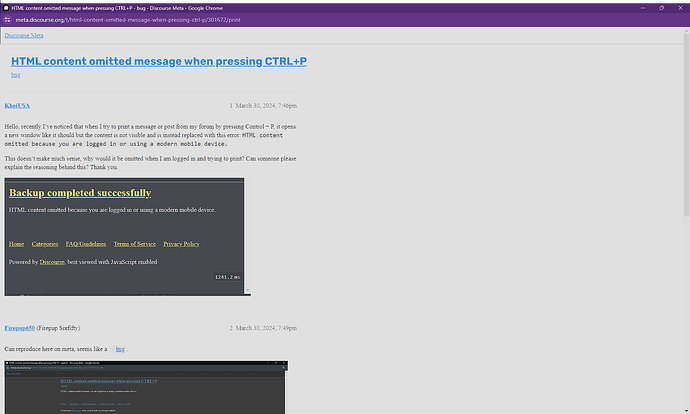The height and width of the screenshot is (414, 690).
Task: Click the name text '(Firepup Sixfifty)'
Action: click(58, 328)
